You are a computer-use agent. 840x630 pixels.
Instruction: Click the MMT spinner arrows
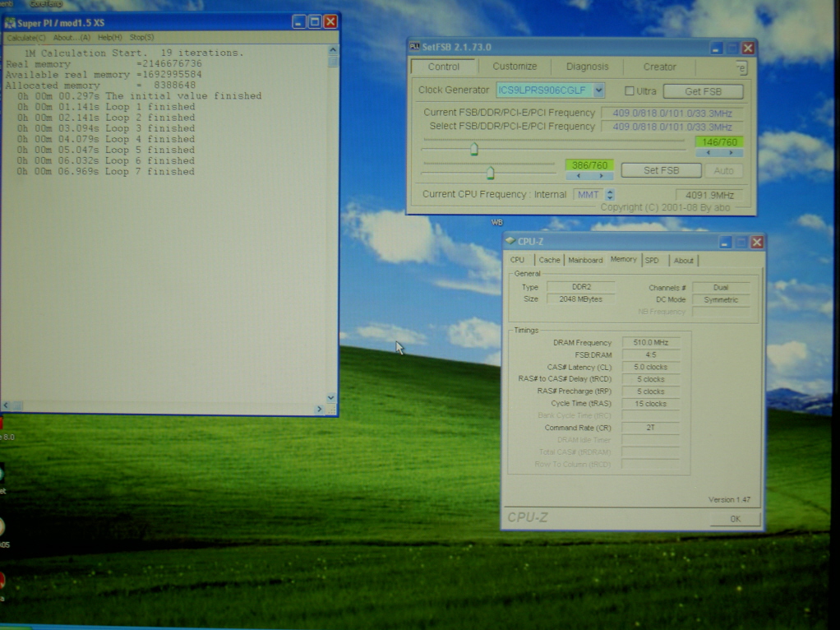[x=610, y=195]
